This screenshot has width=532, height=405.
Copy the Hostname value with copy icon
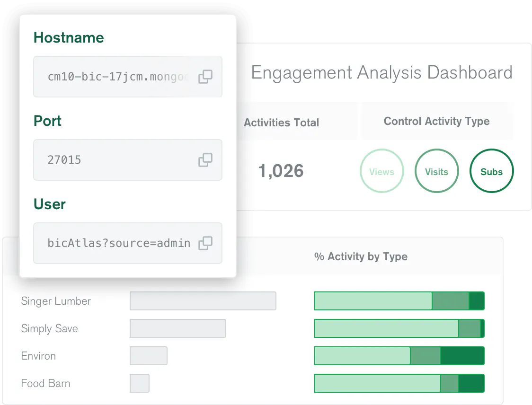(x=205, y=77)
